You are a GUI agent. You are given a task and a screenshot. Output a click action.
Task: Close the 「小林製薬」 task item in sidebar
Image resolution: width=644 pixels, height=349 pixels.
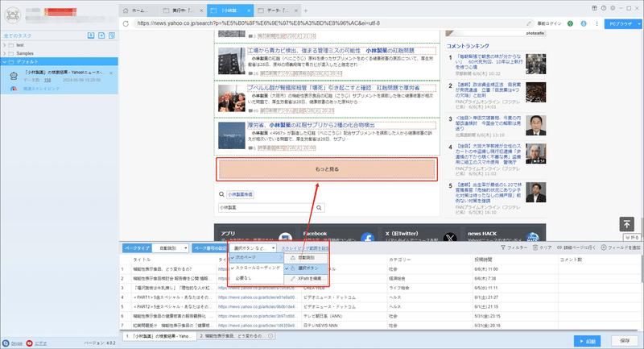111,73
